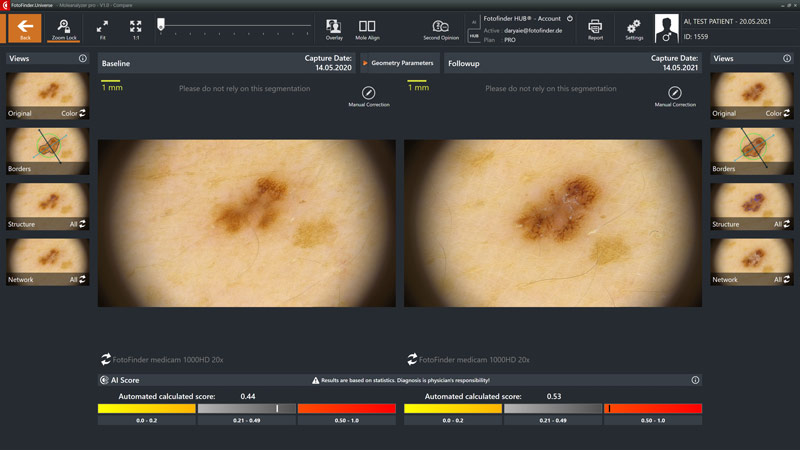This screenshot has height=450, width=800.
Task: Select the left Network view thumbnail
Action: [47, 262]
